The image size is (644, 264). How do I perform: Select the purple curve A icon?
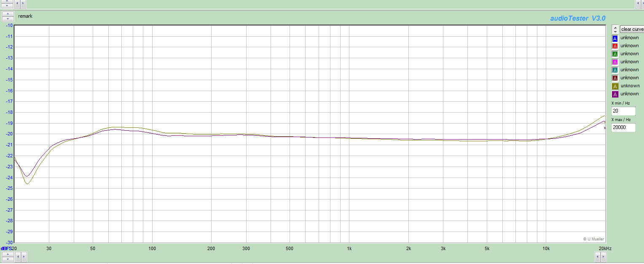point(615,94)
